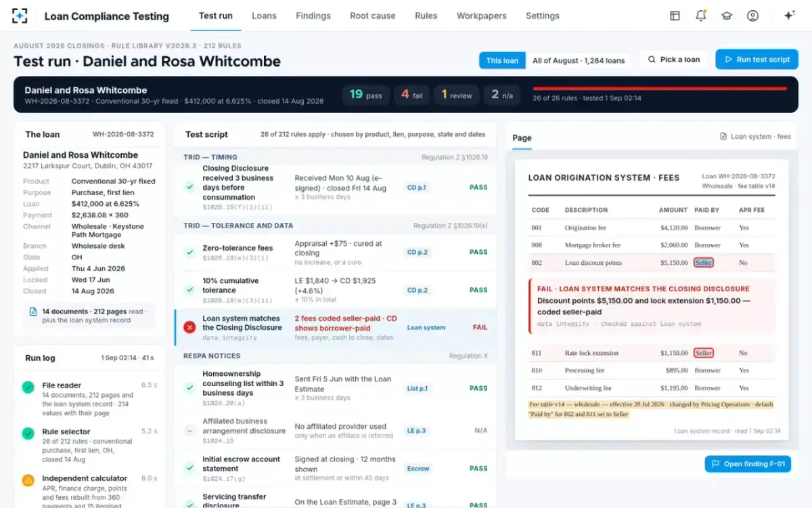Click the FAIL status on Loan system row
This screenshot has width=812, height=508.
[x=480, y=327]
